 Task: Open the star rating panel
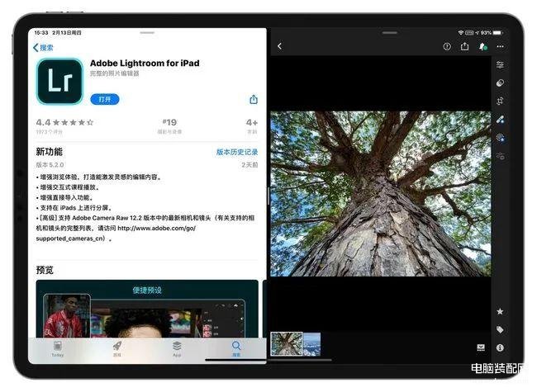[x=500, y=311]
